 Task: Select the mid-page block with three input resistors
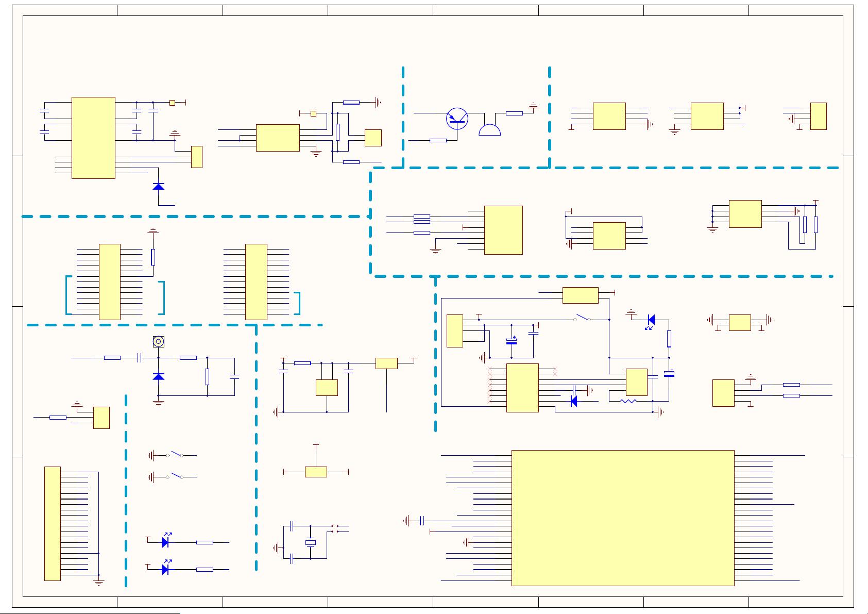503,230
